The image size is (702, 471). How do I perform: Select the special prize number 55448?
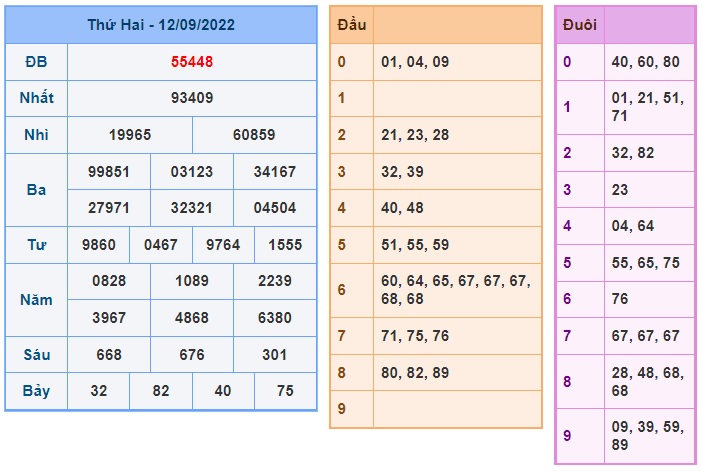click(192, 62)
